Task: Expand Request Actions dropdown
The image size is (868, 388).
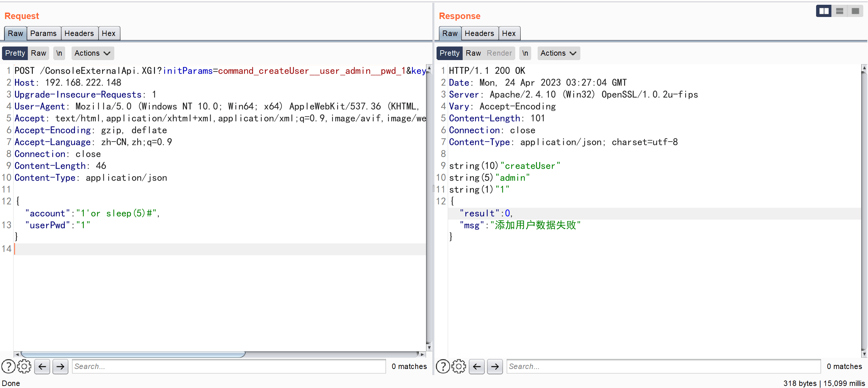Action: [x=93, y=53]
